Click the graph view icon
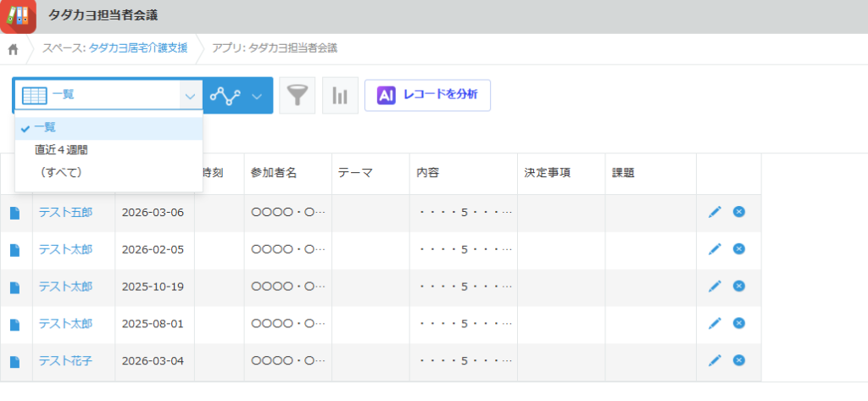This screenshot has height=401, width=868. point(225,96)
